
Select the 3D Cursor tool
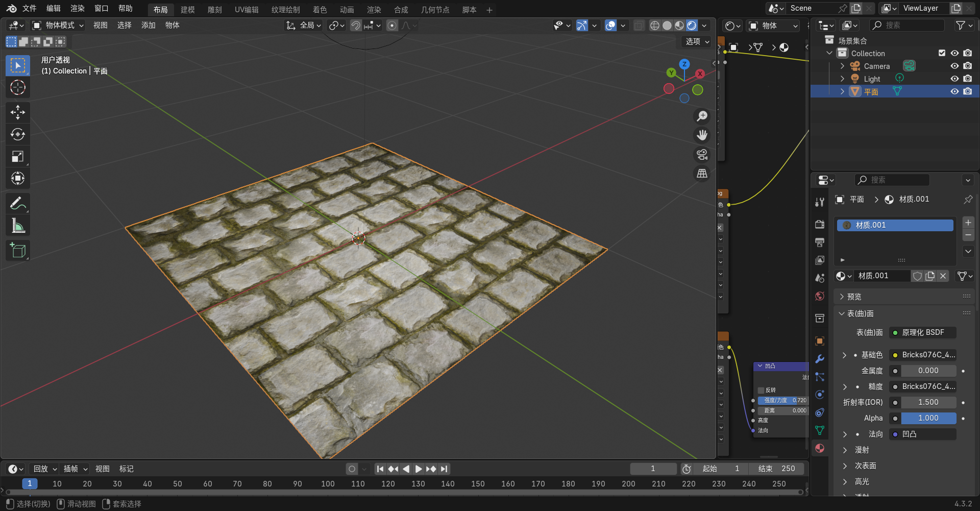click(18, 87)
